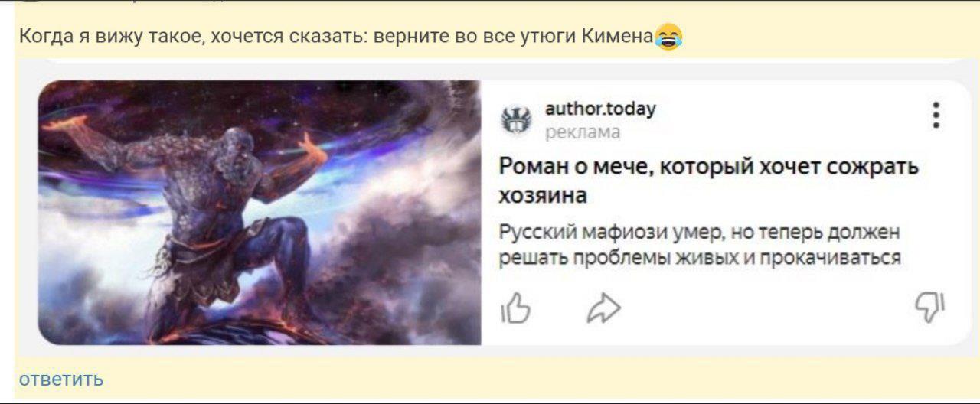The width and height of the screenshot is (980, 404).
Task: Click the author.today round logo avatar
Action: click(516, 120)
